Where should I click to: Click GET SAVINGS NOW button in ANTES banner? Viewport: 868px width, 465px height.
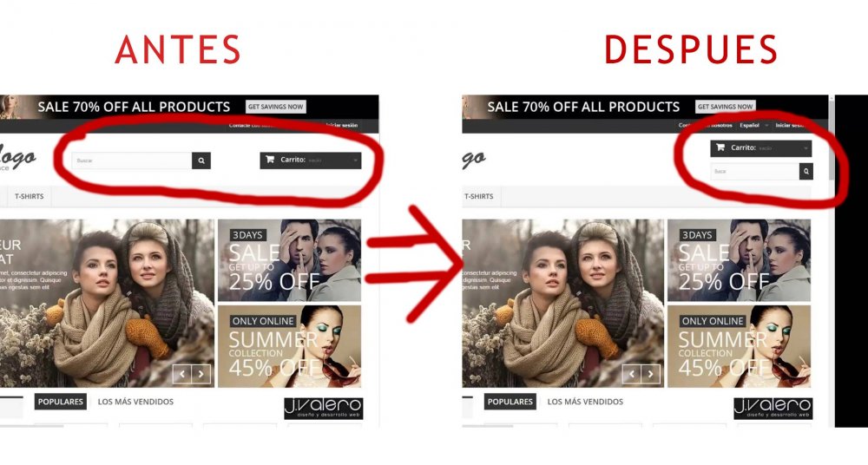276,107
